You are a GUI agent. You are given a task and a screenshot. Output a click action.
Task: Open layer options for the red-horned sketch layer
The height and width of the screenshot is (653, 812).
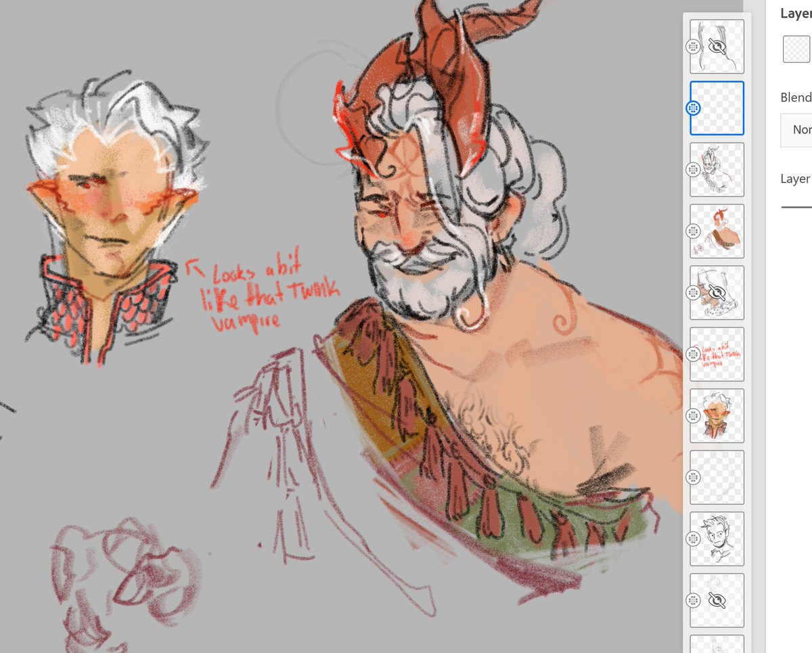693,169
